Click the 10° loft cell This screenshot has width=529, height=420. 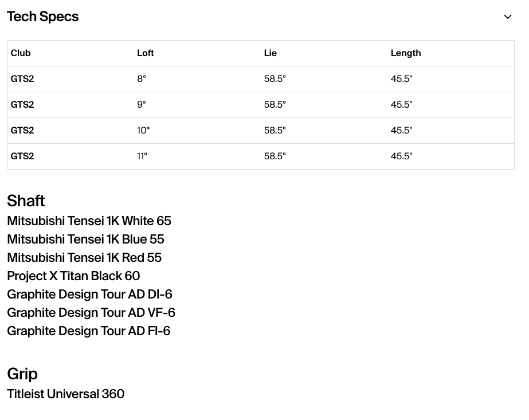(x=143, y=130)
